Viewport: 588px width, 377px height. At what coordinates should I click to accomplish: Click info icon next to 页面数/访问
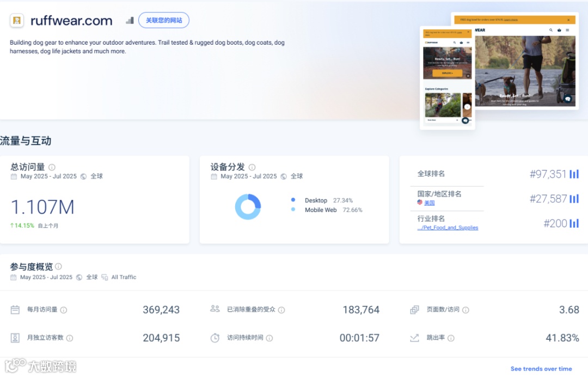(x=465, y=310)
